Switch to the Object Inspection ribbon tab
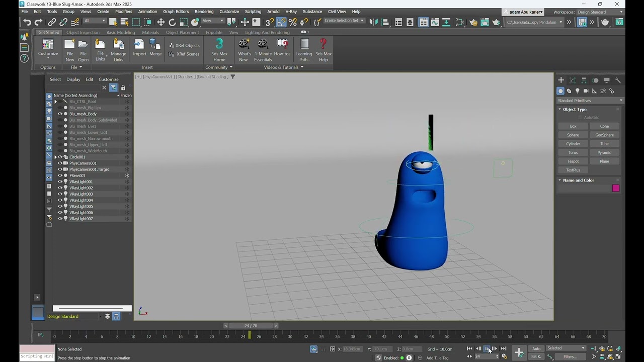The image size is (644, 362). pos(83,32)
